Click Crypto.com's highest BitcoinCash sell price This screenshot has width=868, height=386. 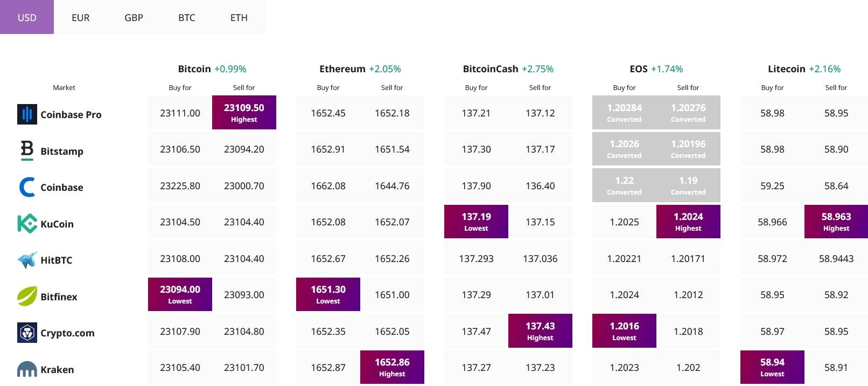[540, 330]
